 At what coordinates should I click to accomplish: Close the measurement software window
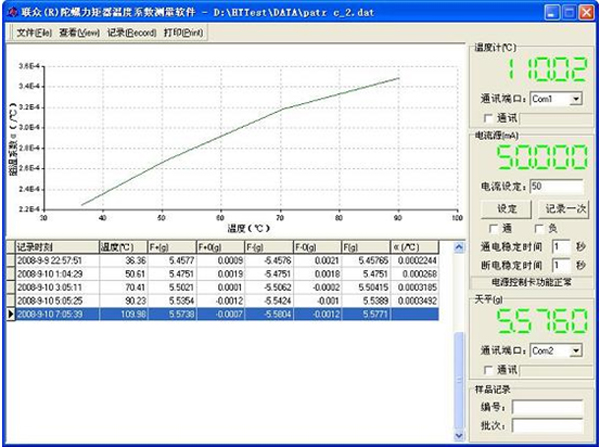pyautogui.click(x=586, y=11)
